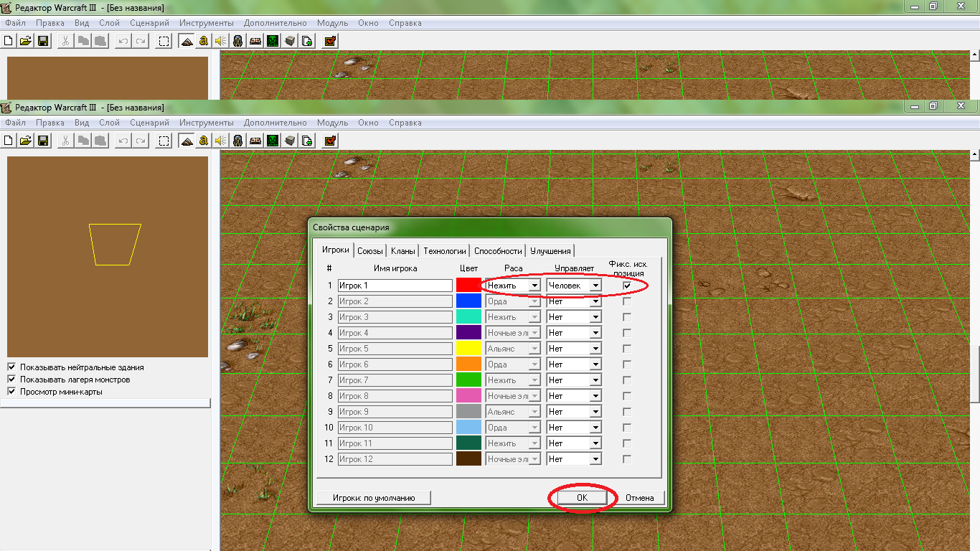
Task: Open Sound editor from front editor toolbar
Action: pos(221,141)
